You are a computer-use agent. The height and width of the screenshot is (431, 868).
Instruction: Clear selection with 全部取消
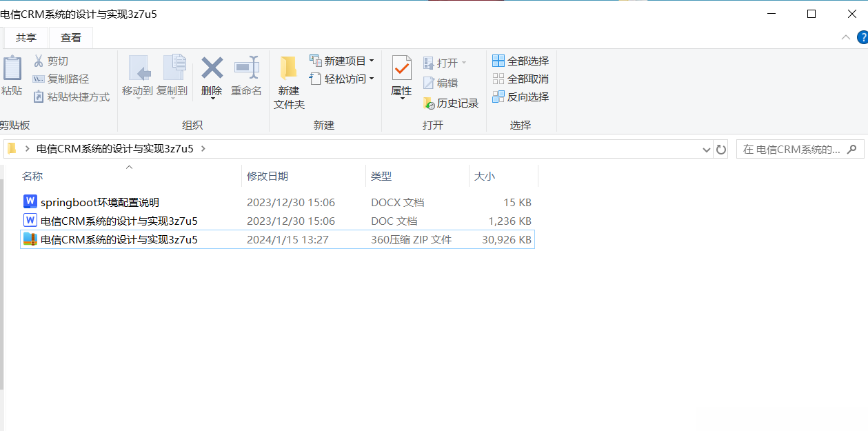pyautogui.click(x=521, y=79)
